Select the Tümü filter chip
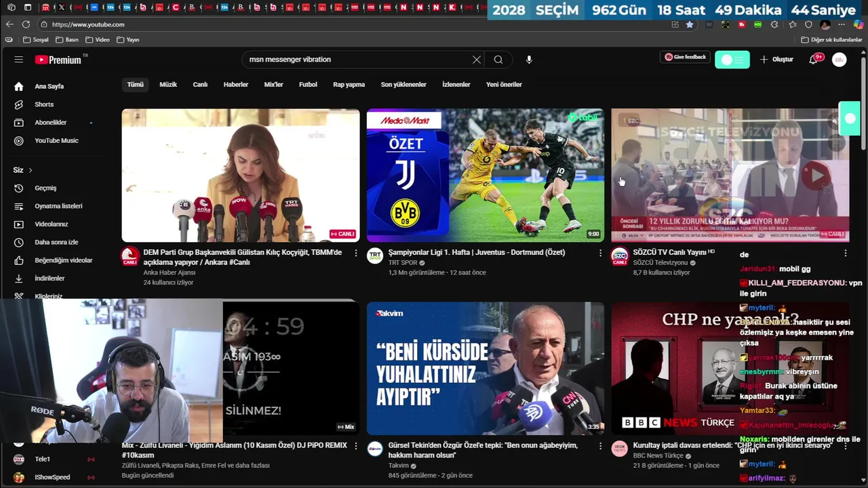This screenshot has width=868, height=488. [x=136, y=85]
